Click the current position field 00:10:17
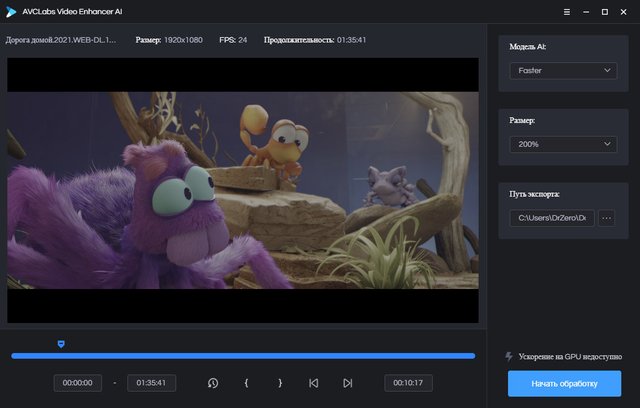The image size is (640, 408). (x=409, y=383)
